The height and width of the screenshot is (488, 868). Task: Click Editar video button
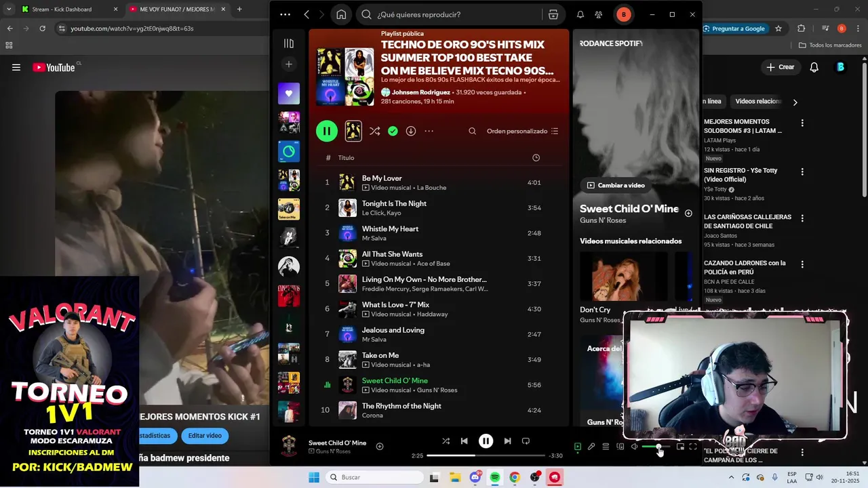[x=205, y=436]
